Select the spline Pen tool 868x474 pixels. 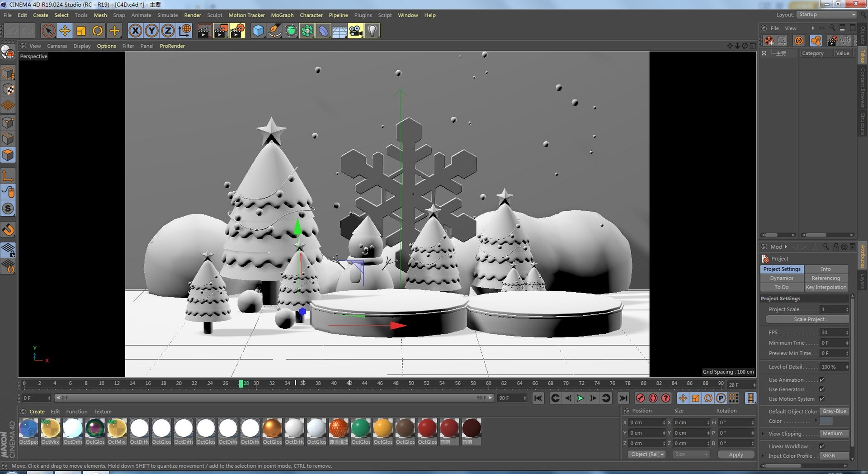274,31
